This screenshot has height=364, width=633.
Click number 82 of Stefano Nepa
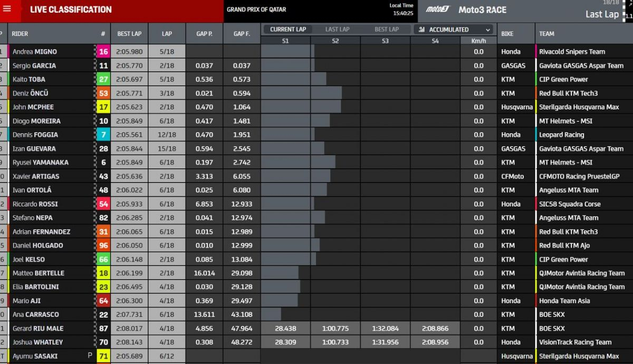coord(103,217)
